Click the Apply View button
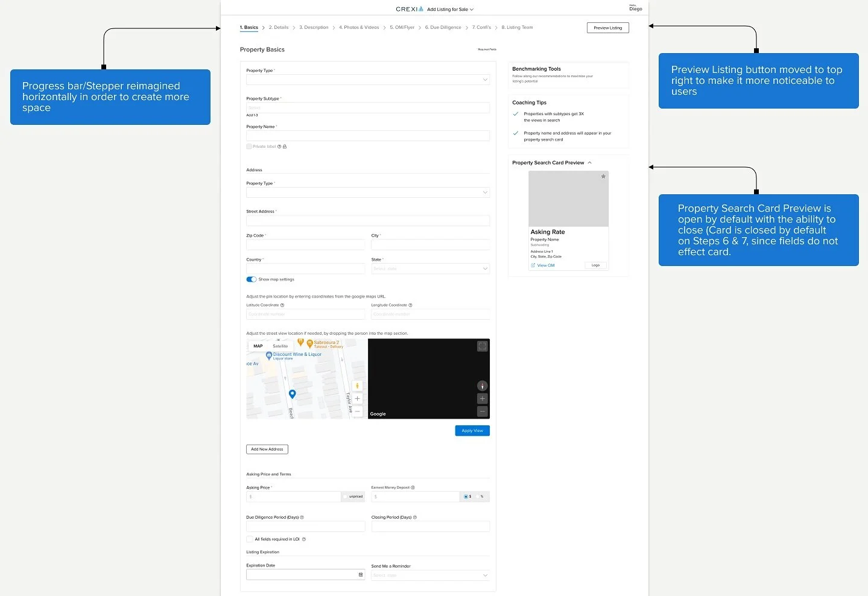The image size is (868, 596). click(x=472, y=430)
